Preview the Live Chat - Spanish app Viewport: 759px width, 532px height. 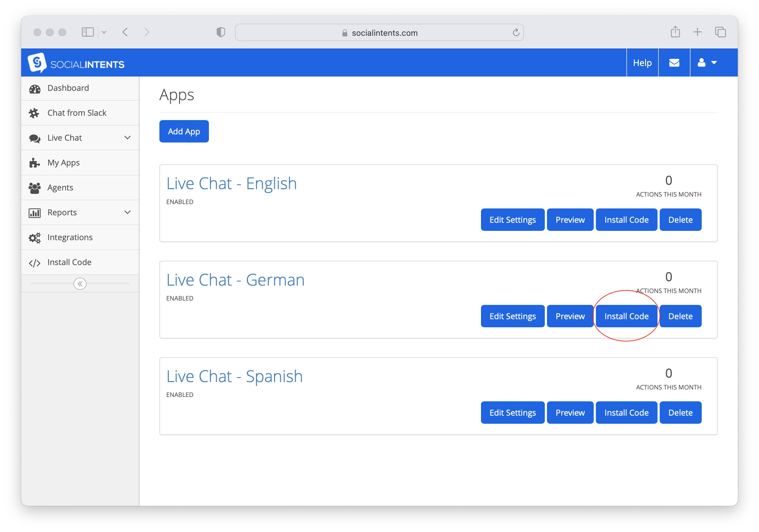[570, 413]
